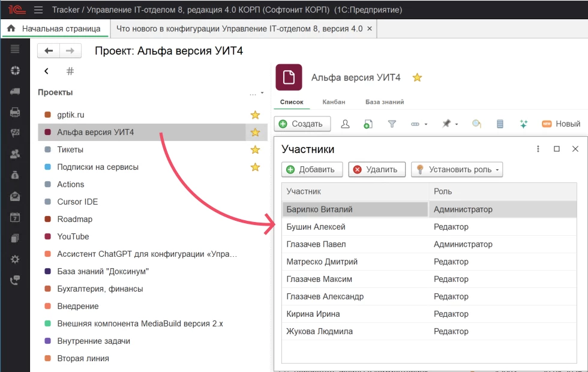Viewport: 588px width, 372px height.
Task: Open the printer section in left sidebar
Action: [x=15, y=112]
